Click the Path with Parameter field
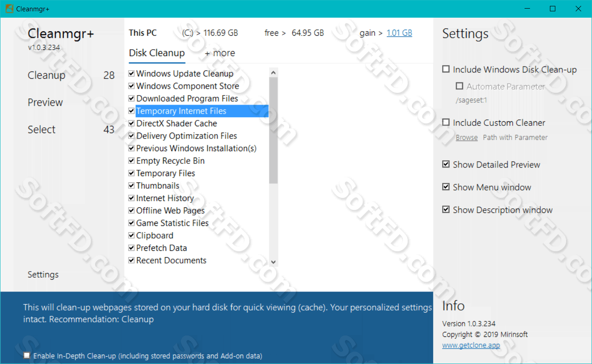Viewport: 592px width, 364px height. click(x=515, y=137)
